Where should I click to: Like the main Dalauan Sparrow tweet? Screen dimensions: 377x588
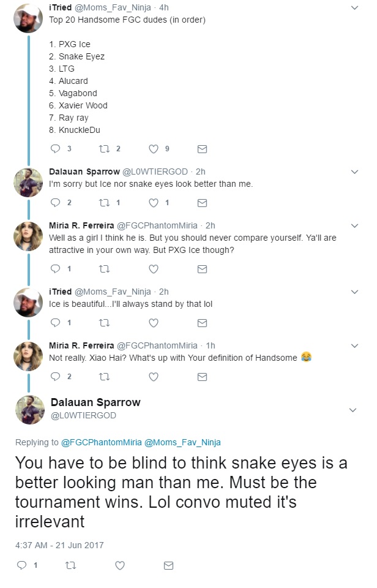coord(121,565)
